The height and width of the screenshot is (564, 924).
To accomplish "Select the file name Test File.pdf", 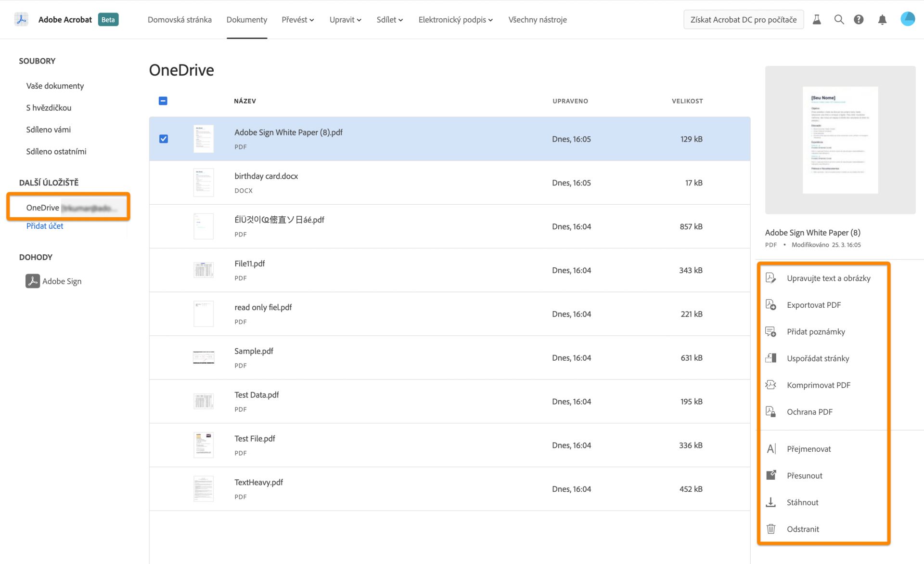I will pos(255,439).
